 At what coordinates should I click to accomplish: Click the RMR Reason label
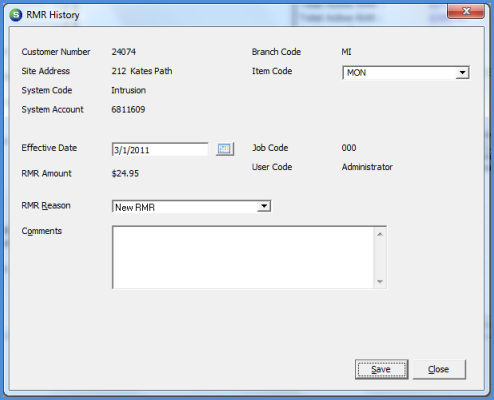click(x=46, y=206)
